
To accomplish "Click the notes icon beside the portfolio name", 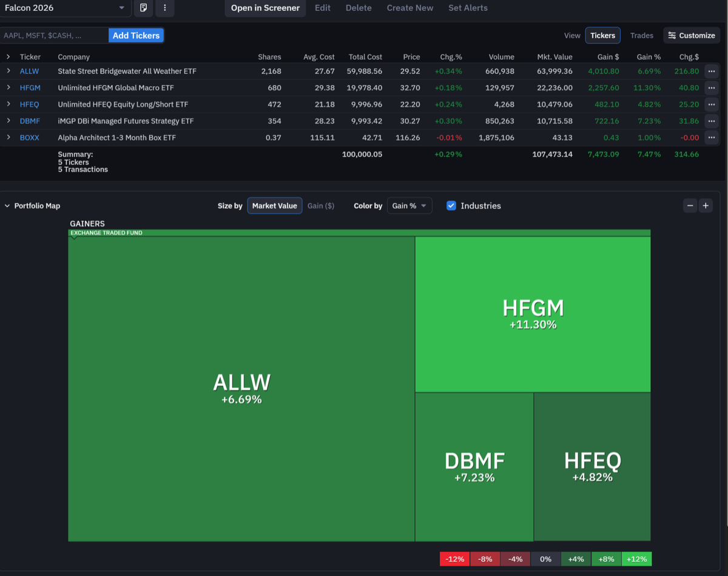I will pos(143,8).
